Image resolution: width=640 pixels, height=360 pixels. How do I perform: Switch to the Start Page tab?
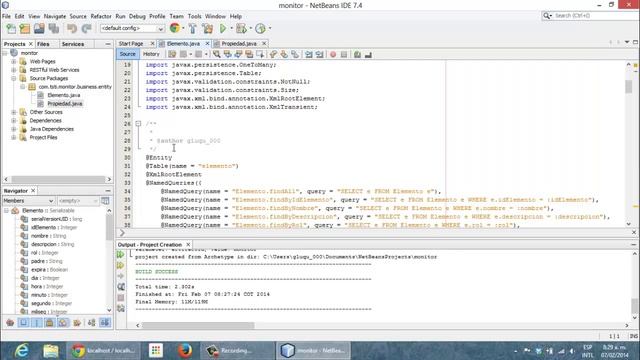tap(131, 44)
